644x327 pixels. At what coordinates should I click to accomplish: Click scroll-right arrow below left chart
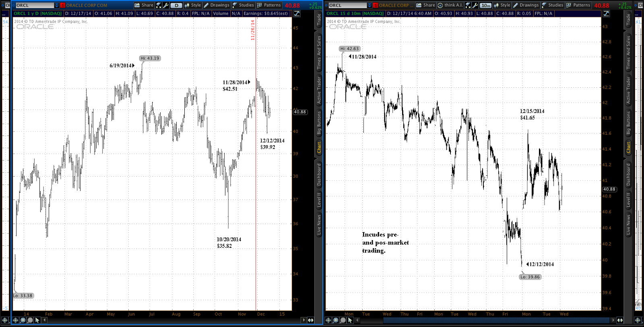pos(303,320)
